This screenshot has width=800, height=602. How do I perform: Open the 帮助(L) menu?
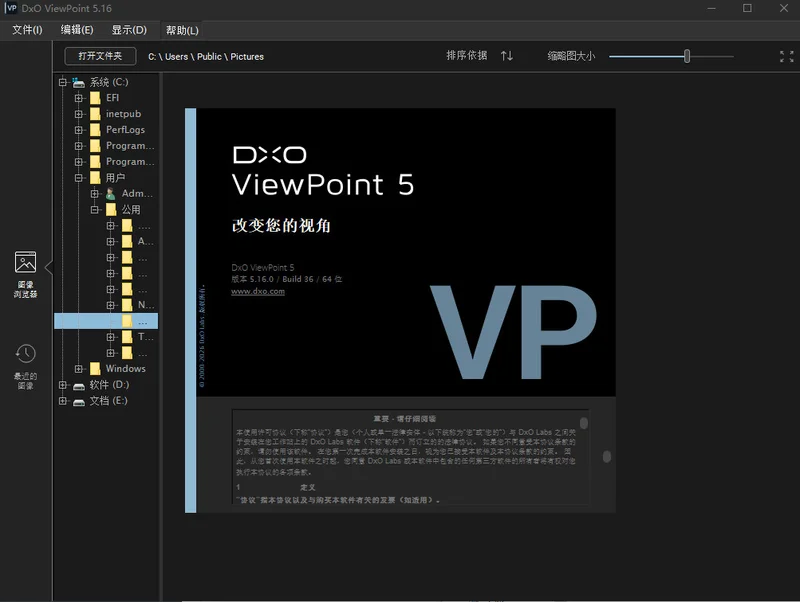pyautogui.click(x=182, y=30)
